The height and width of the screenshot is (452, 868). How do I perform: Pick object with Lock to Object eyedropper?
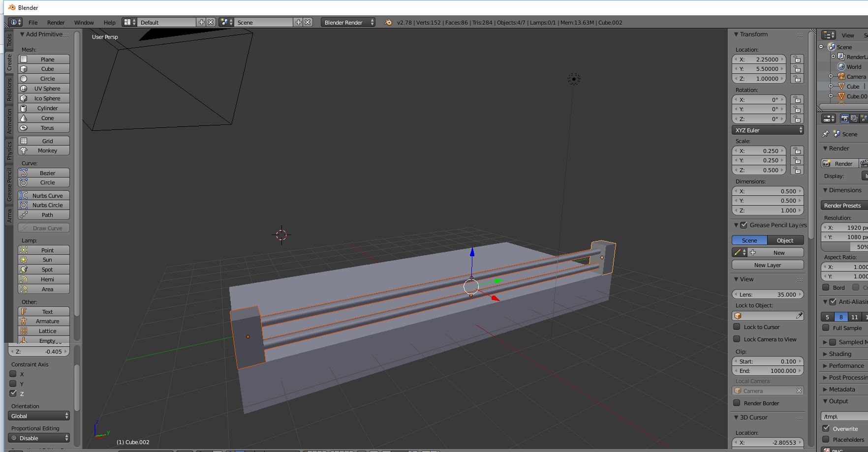point(799,316)
